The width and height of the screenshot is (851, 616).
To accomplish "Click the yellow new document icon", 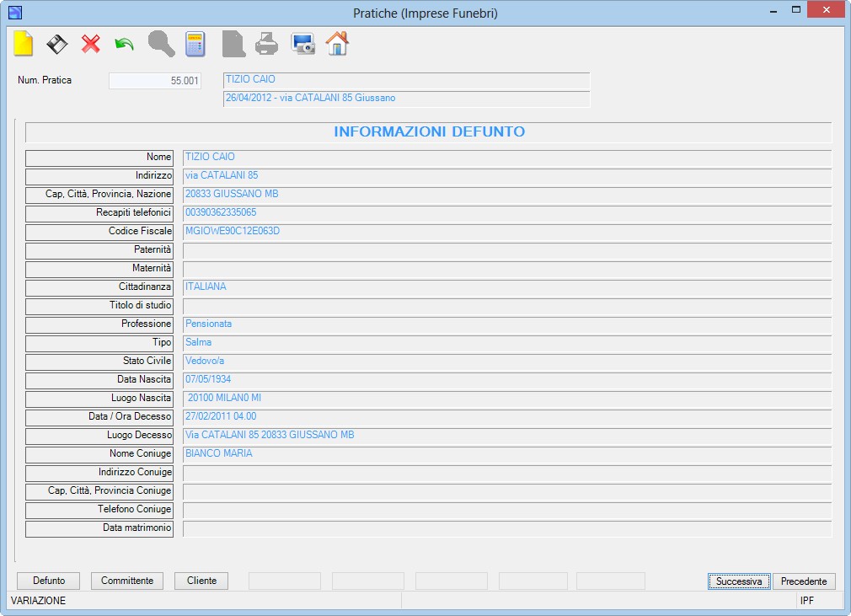I will tap(24, 44).
